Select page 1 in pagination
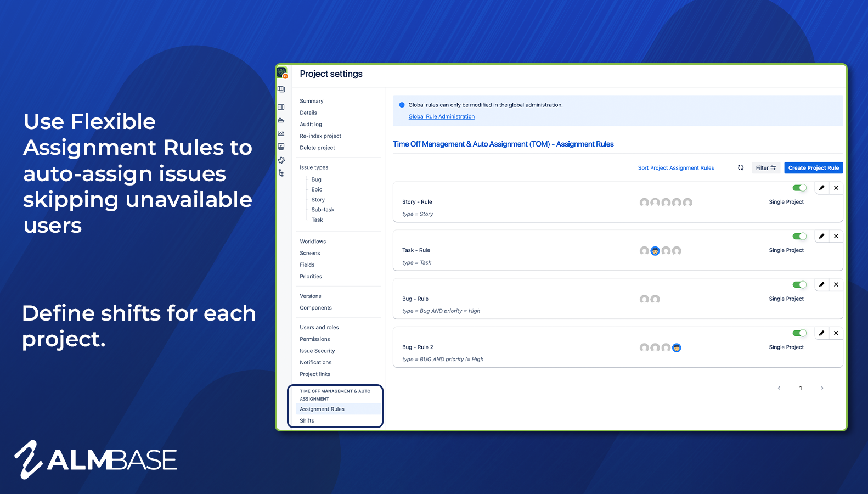The width and height of the screenshot is (868, 494). coord(801,388)
